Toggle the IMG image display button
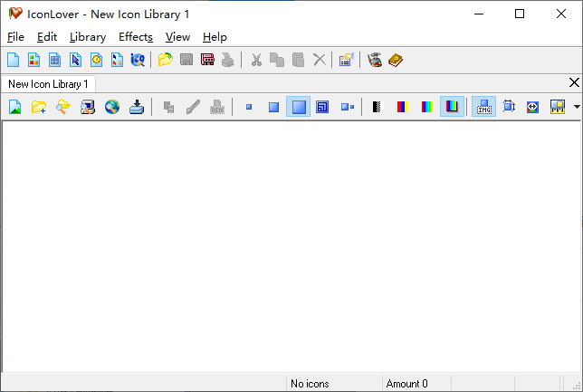Viewport: 583px width, 392px height. coord(483,106)
